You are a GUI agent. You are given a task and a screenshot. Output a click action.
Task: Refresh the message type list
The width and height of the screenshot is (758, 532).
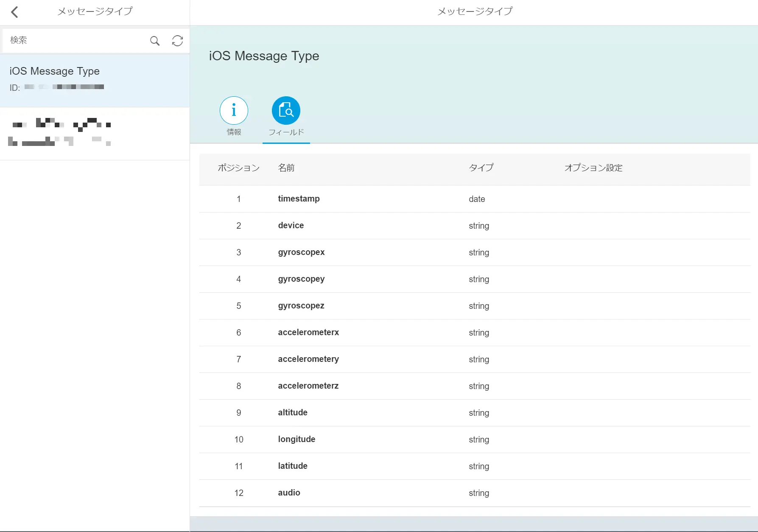point(177,41)
